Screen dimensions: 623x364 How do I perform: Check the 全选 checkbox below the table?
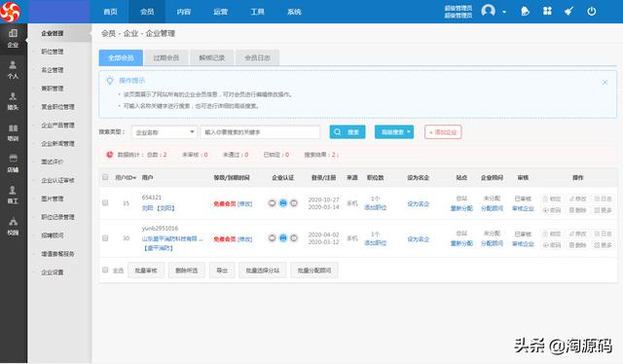(x=105, y=271)
